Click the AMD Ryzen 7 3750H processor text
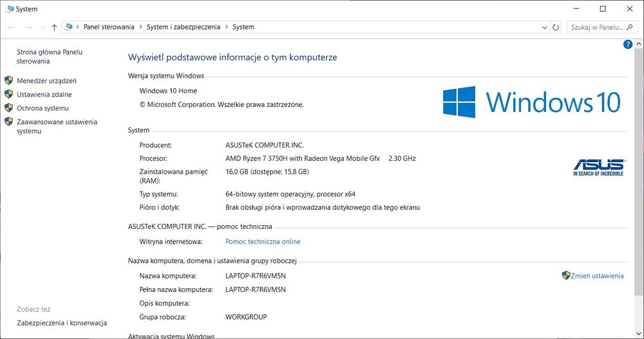Viewport: 644px width, 339px height. [x=302, y=158]
